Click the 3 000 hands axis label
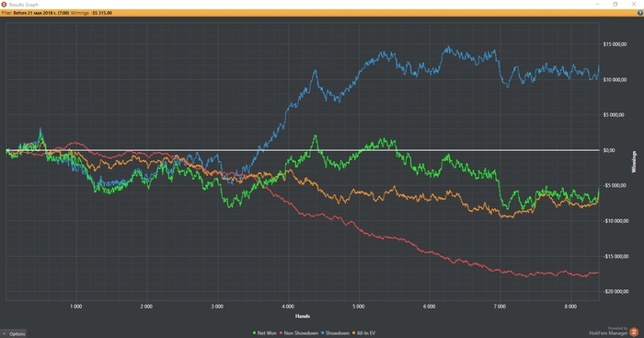This screenshot has width=644, height=338. pos(217,307)
